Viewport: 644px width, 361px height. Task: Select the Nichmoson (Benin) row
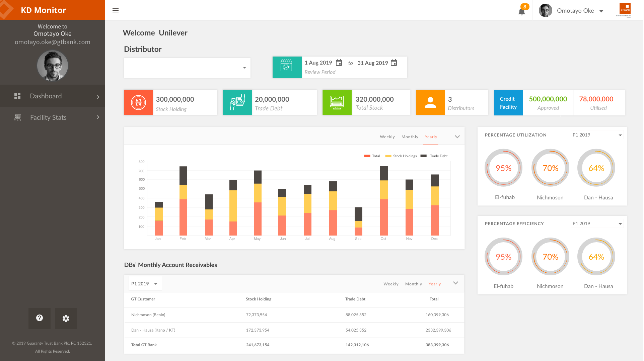[294, 315]
